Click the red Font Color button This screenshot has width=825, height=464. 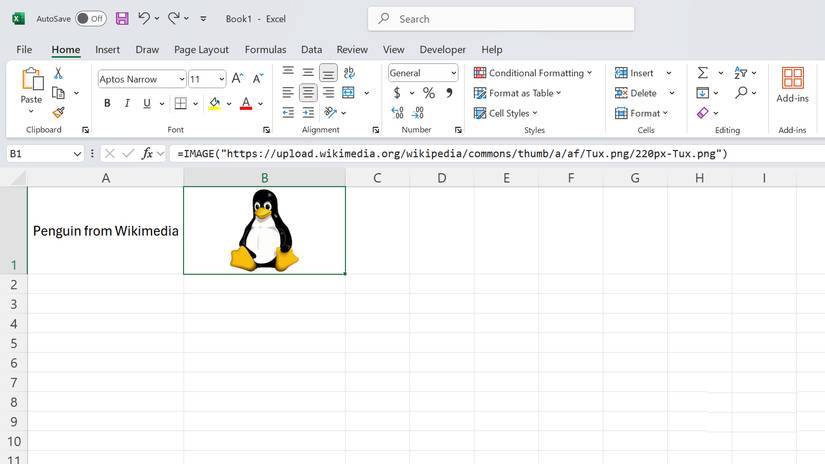246,103
